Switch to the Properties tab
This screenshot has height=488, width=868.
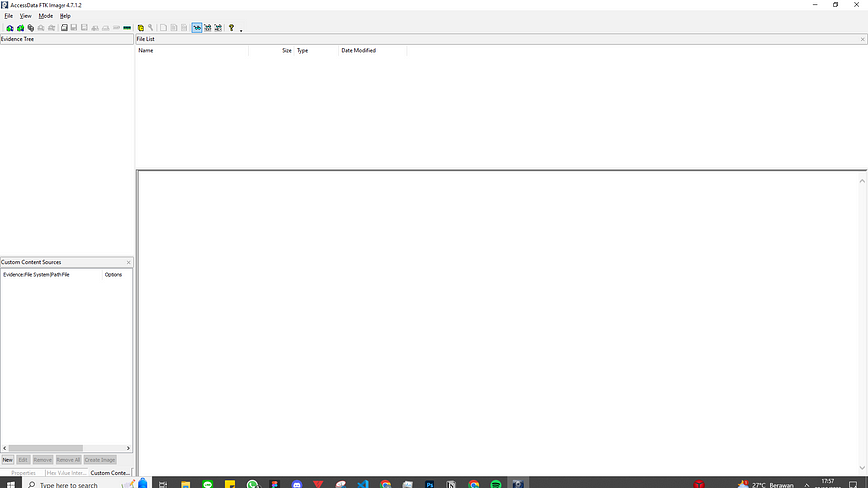(23, 473)
